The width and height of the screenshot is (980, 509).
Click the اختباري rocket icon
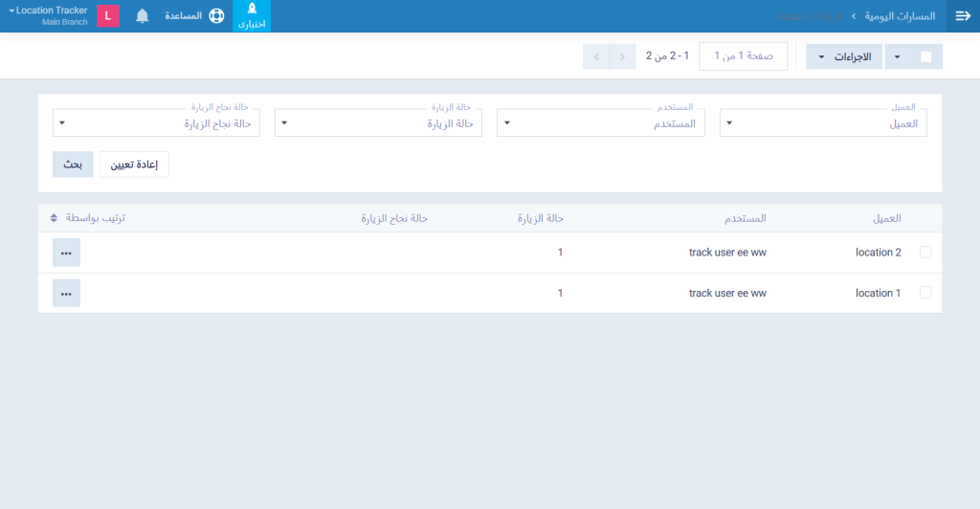click(252, 10)
